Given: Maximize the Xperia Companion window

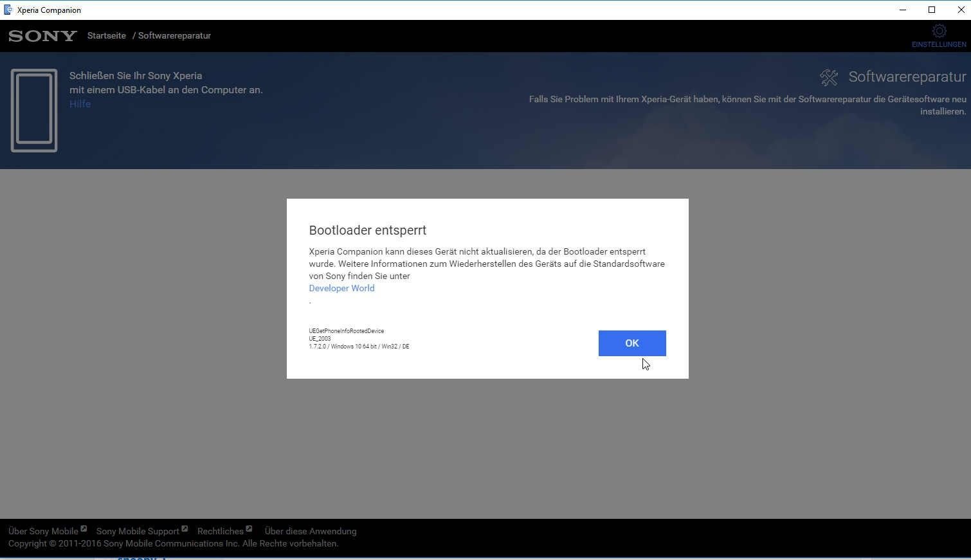Looking at the screenshot, I should tap(932, 10).
